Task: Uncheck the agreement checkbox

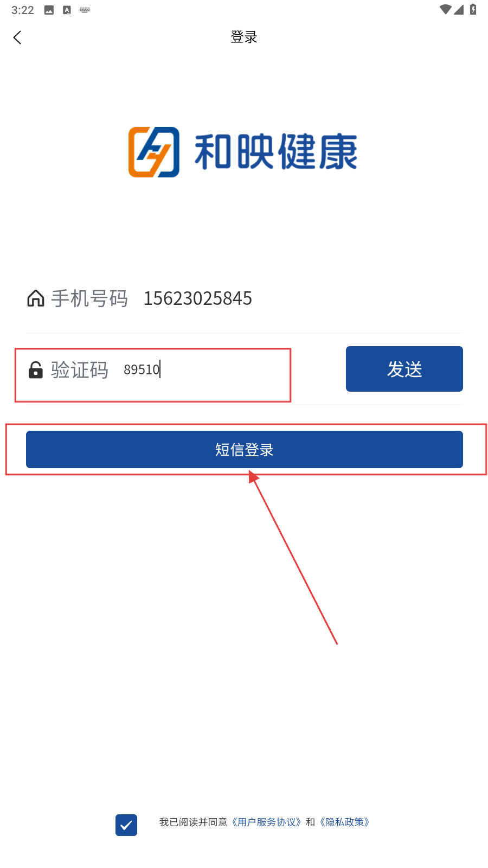Action: pyautogui.click(x=126, y=825)
